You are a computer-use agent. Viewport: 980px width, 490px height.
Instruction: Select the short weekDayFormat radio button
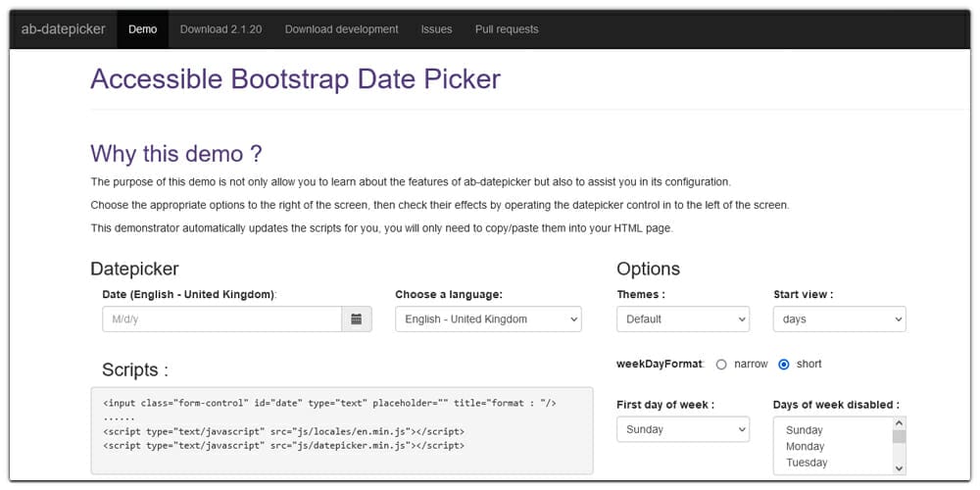tap(784, 365)
